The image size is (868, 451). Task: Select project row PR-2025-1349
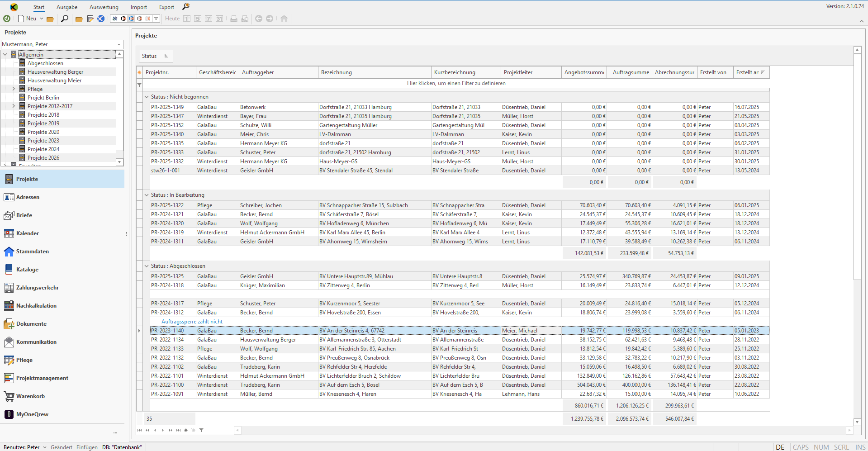460,107
